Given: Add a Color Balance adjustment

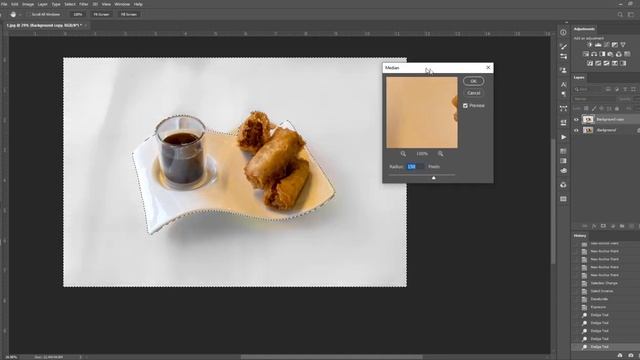Looking at the screenshot, I should tap(594, 54).
